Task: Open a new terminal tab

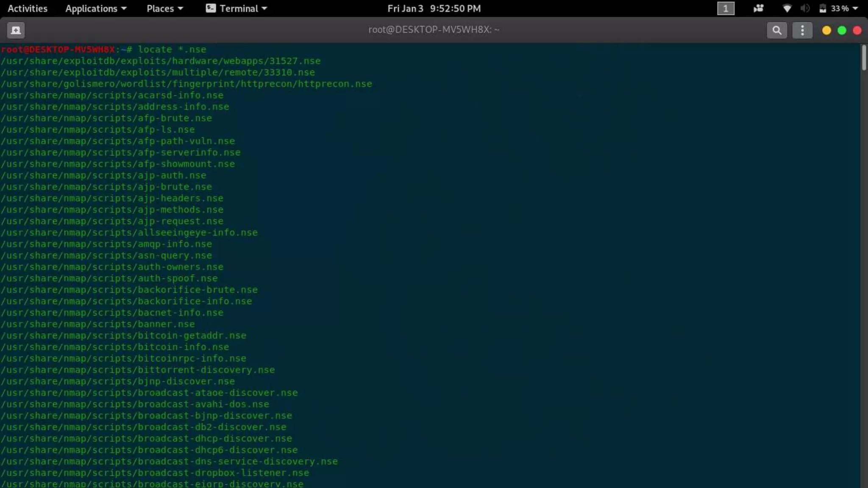Action: 16,30
